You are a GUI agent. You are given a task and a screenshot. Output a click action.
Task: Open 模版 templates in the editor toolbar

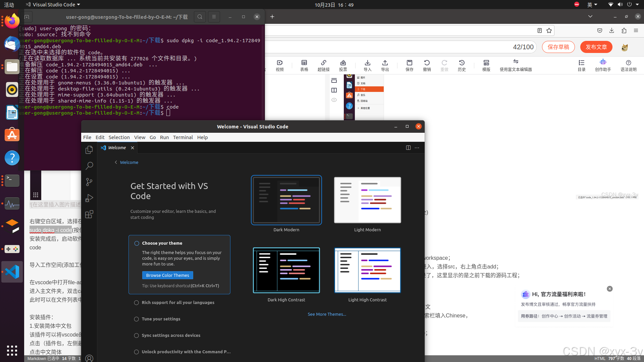click(486, 65)
